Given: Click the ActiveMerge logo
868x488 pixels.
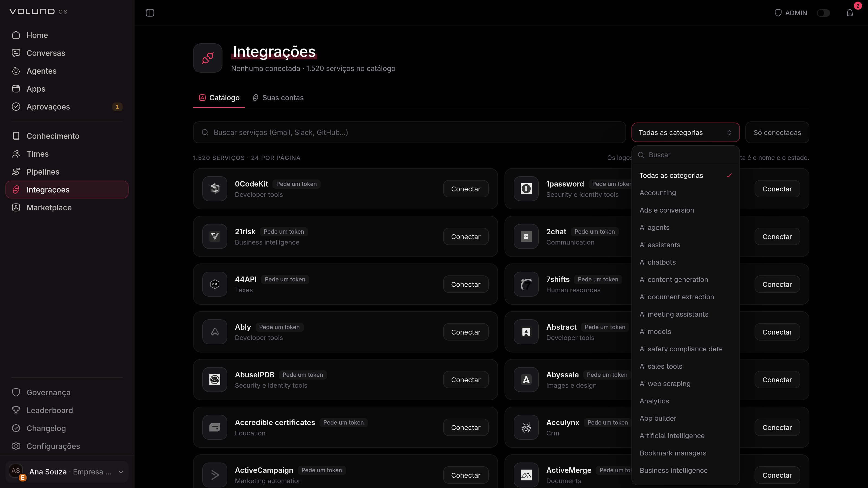Looking at the screenshot, I should tap(526, 475).
